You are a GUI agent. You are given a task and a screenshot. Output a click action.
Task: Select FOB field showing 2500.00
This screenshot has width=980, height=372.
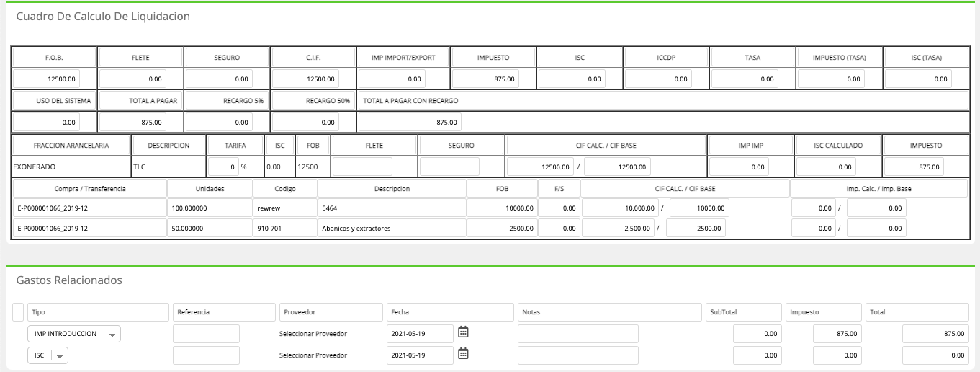(x=501, y=229)
